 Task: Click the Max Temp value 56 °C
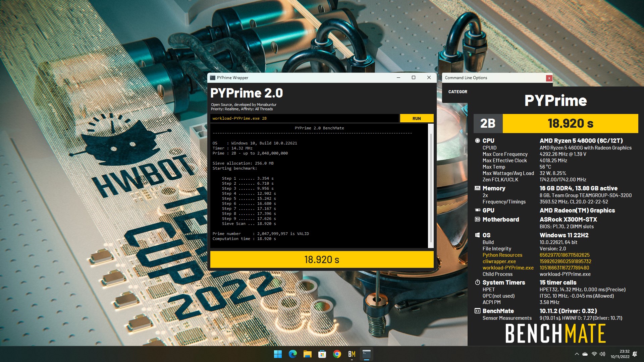[x=545, y=167]
